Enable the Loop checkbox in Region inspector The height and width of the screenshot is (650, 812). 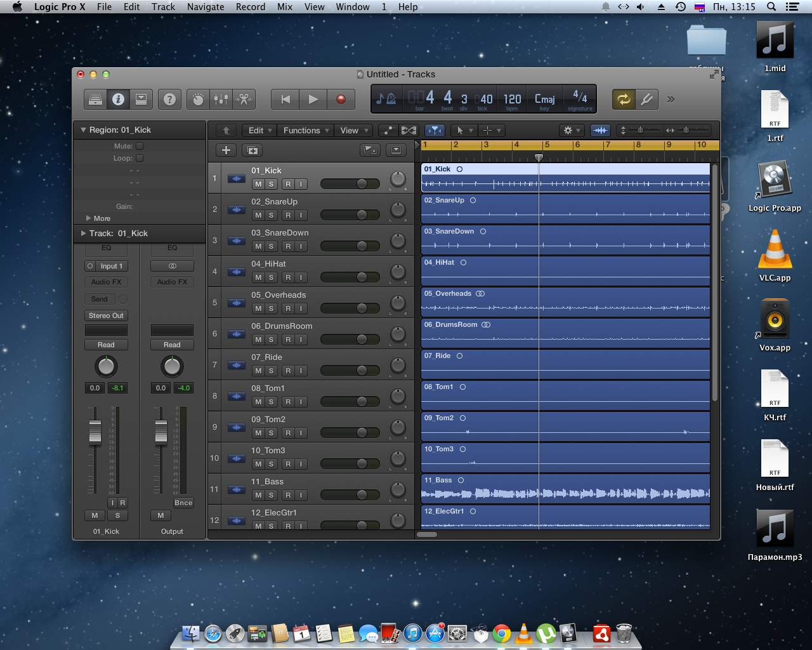click(140, 158)
